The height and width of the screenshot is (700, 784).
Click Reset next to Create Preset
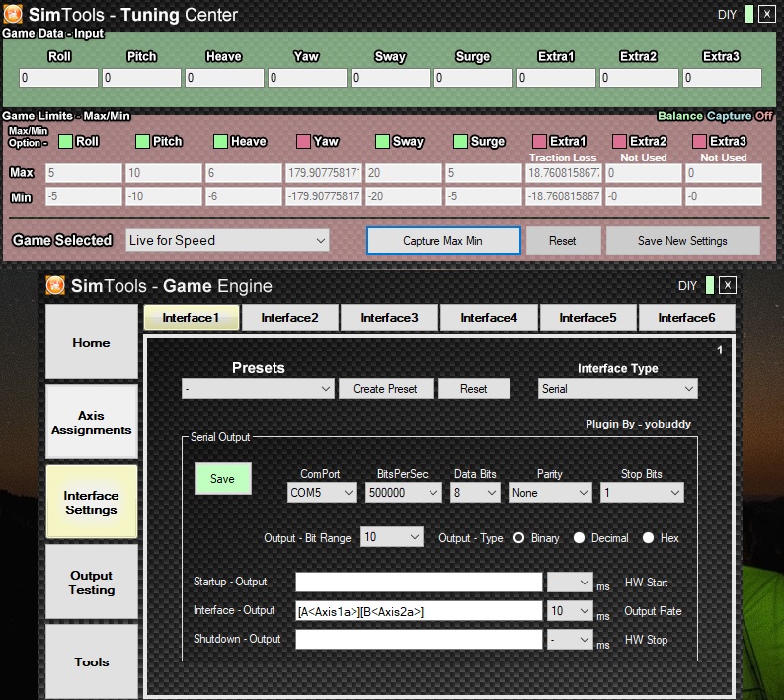pyautogui.click(x=474, y=388)
